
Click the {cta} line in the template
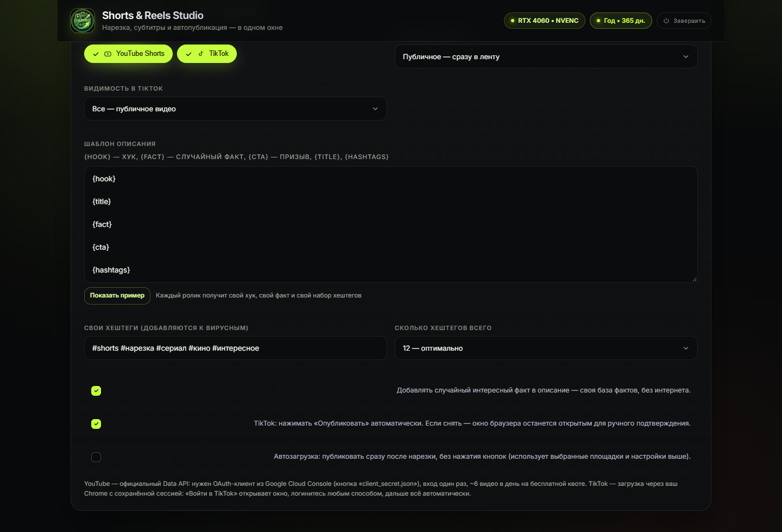101,247
